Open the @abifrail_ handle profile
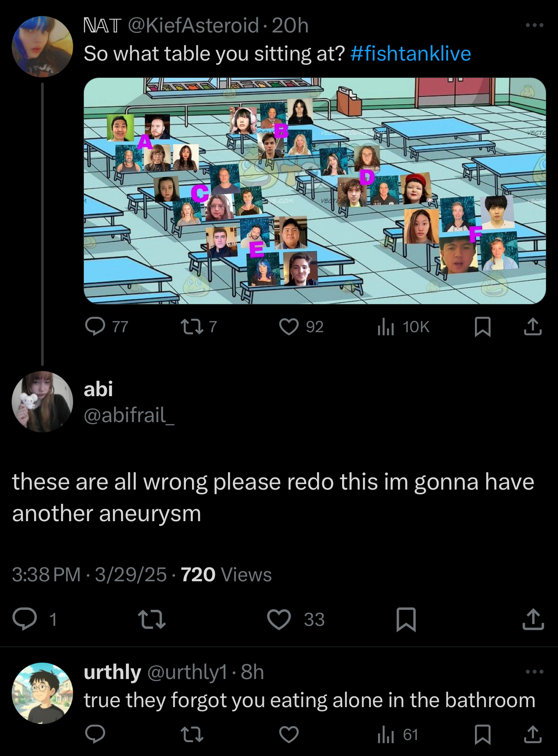558x756 pixels. [129, 415]
